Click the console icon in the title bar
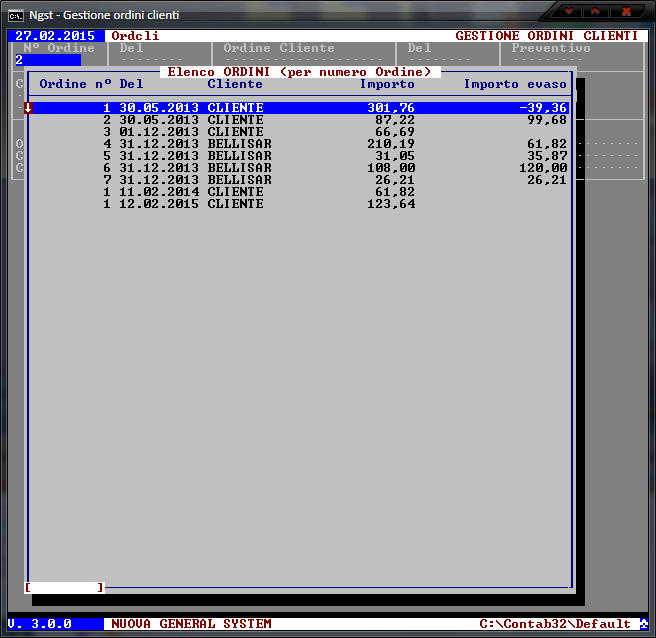Viewport: 656px width, 638px height. pyautogui.click(x=16, y=15)
